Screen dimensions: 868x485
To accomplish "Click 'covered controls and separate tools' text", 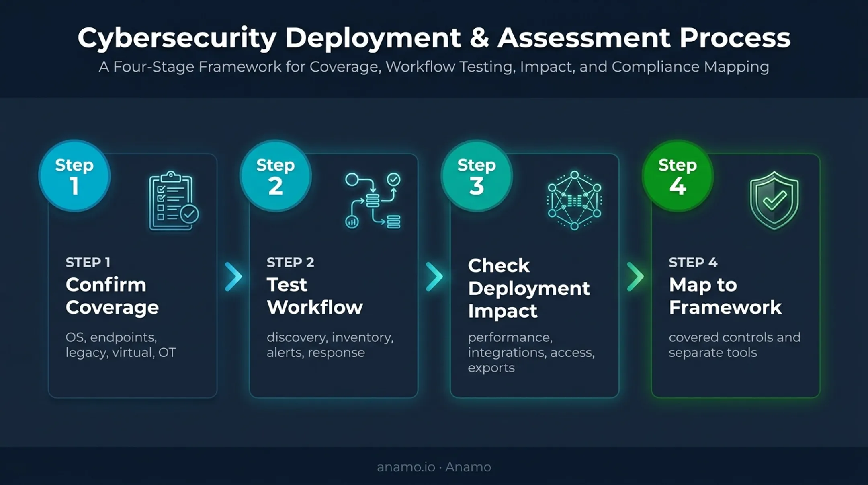I will click(735, 345).
